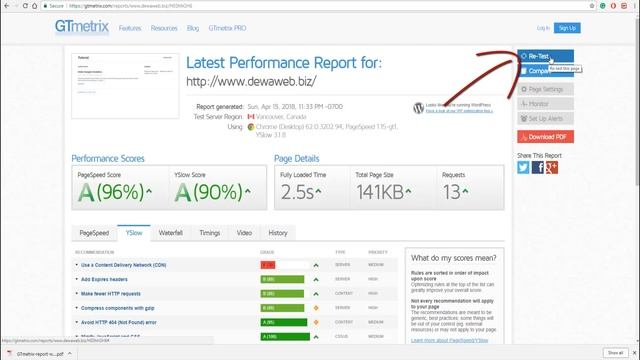Image resolution: width=640 pixels, height=360 pixels.
Task: Click the Re-Test button
Action: point(545,56)
